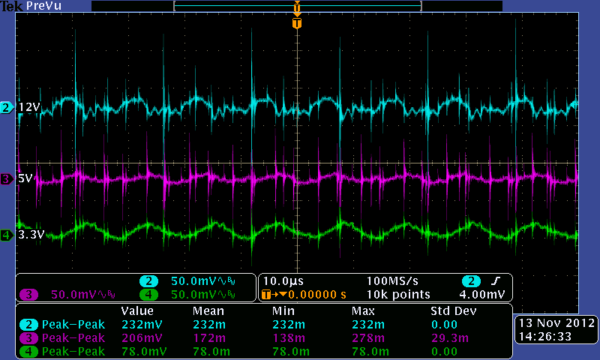This screenshot has width=600, height=360.
Task: Click the 10k points record length readout
Action: pyautogui.click(x=398, y=295)
